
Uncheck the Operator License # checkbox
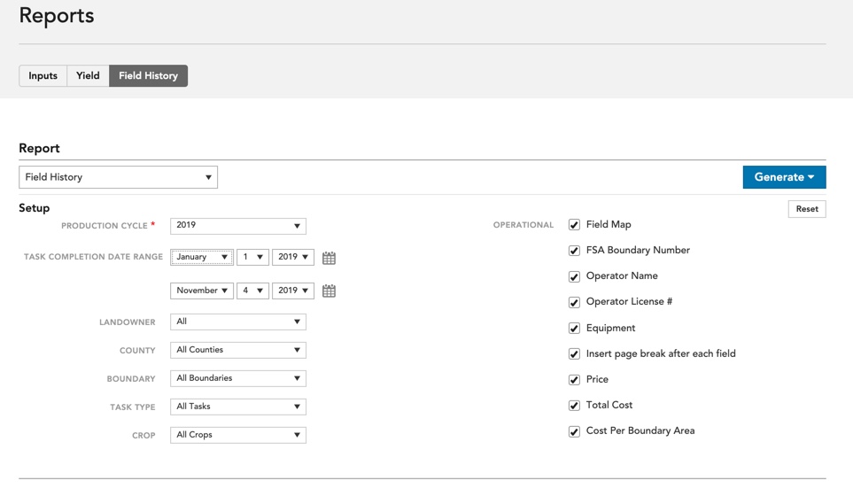574,302
